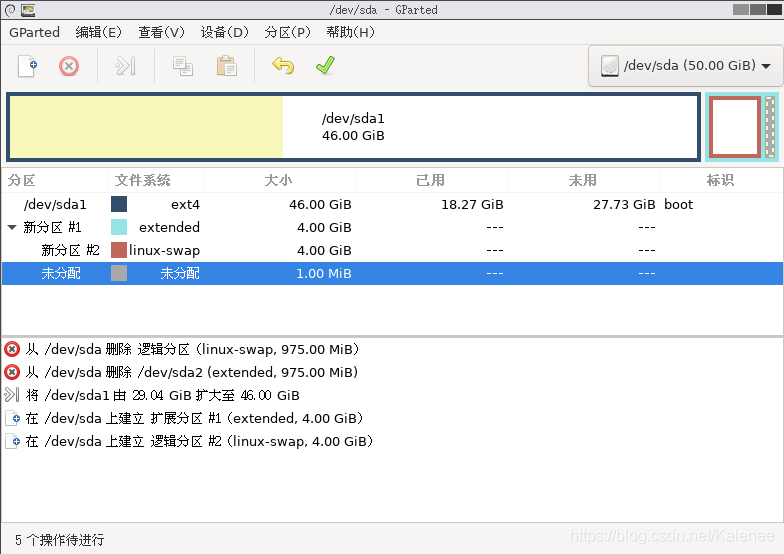
Task: Click the 大小 column header
Action: (280, 180)
